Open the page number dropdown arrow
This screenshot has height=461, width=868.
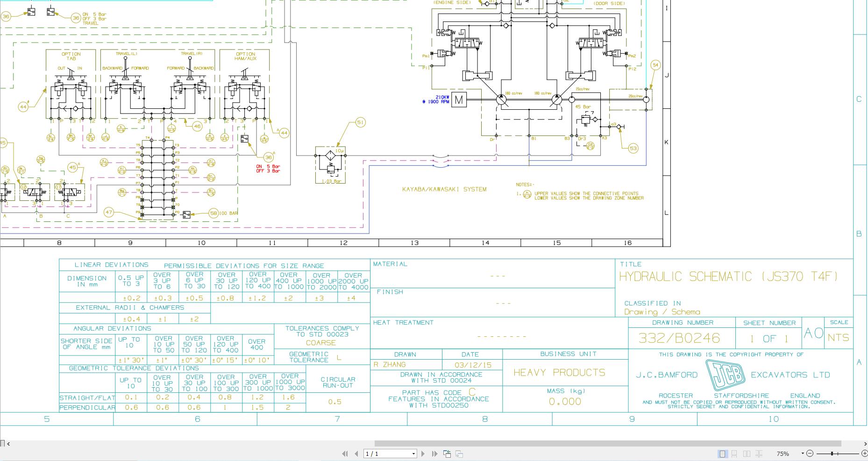click(413, 454)
